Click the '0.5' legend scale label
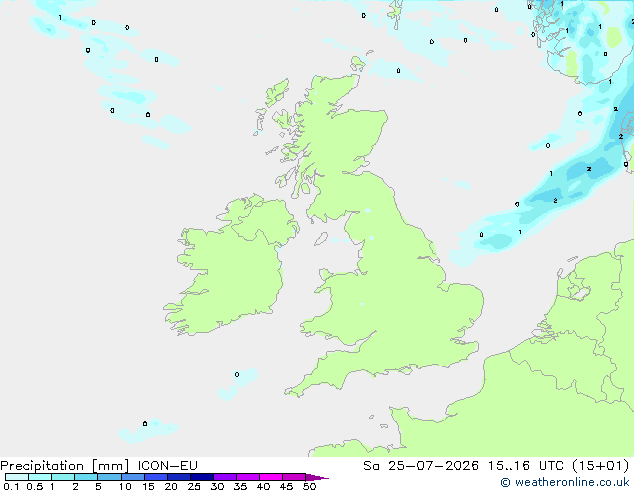Screen dimensions: 634x490 tap(35, 486)
